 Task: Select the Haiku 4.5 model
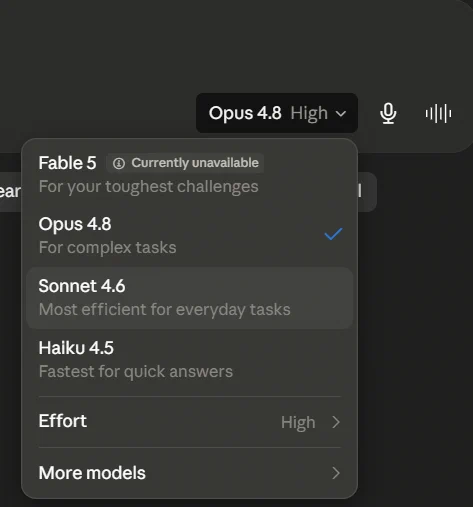point(190,360)
